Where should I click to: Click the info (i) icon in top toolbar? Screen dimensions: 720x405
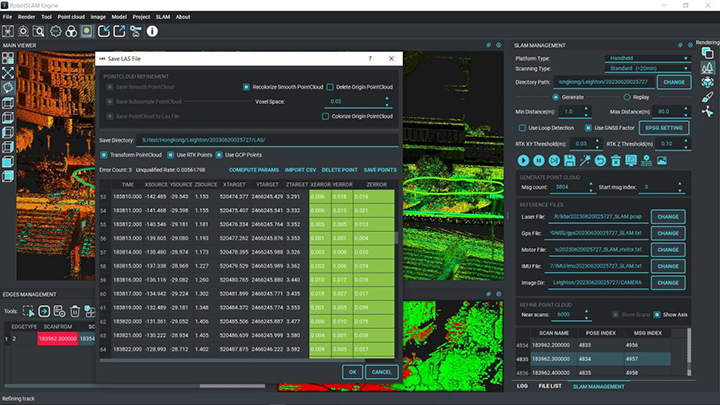point(152,31)
